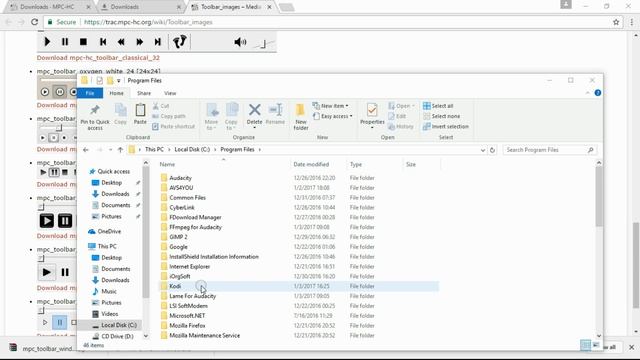Click the History ribbon command
This screenshot has height=360, width=640.
point(401,127)
